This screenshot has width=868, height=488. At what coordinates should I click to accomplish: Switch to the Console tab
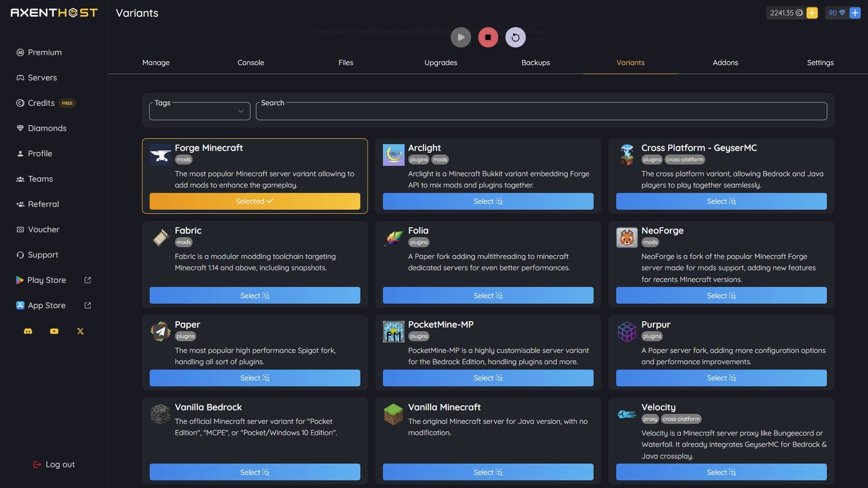coord(250,62)
